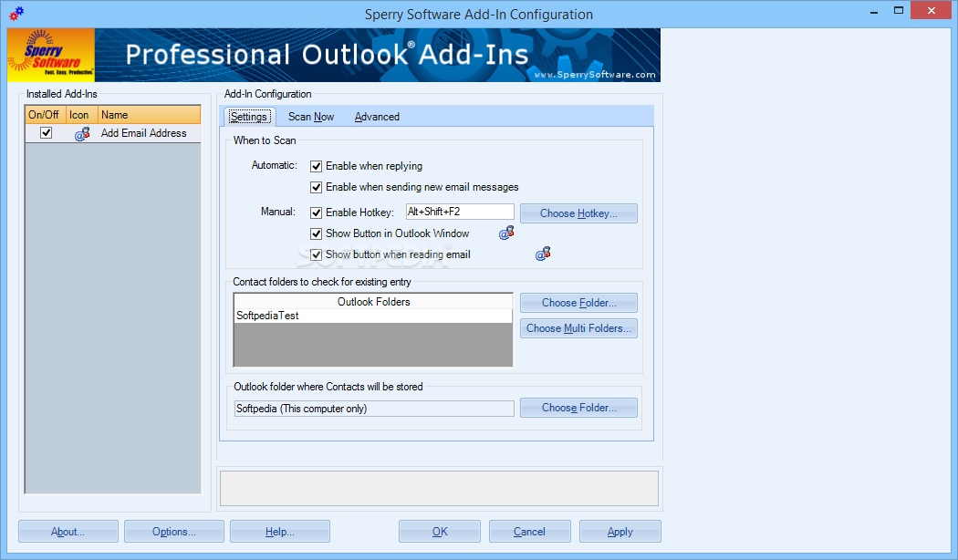Click the www.SperrySoftware.com banner link
The image size is (958, 560).
(x=595, y=75)
